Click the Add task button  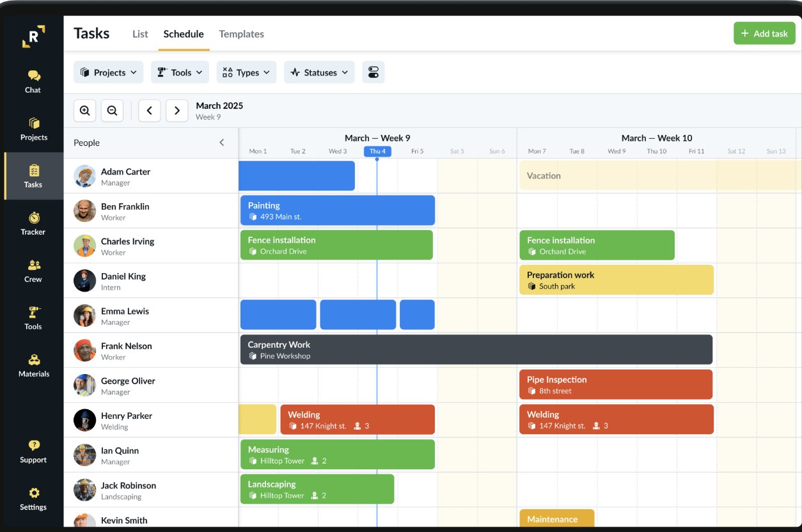(764, 33)
